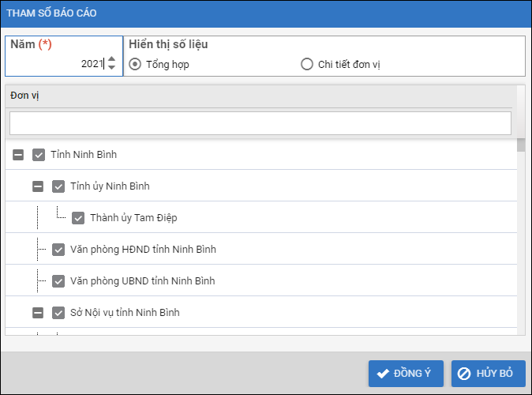Collapse the Tỉnh Ninh Bình tree node

[x=18, y=155]
